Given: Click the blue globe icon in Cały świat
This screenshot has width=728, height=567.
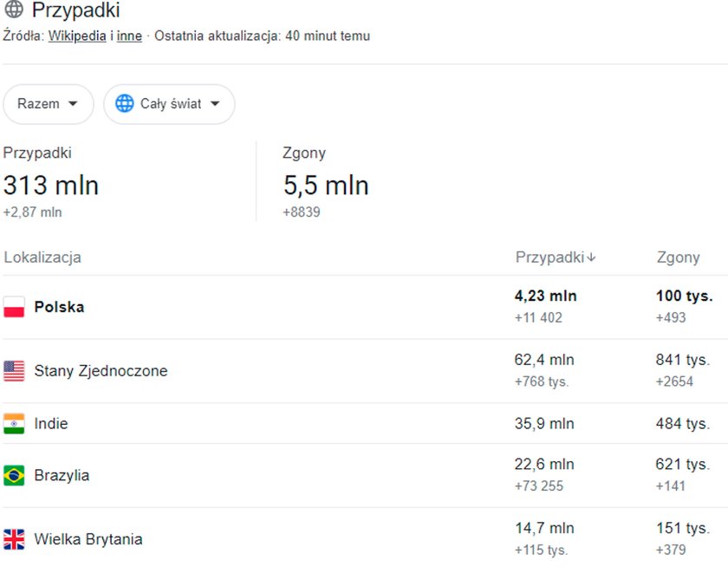Looking at the screenshot, I should click(125, 103).
